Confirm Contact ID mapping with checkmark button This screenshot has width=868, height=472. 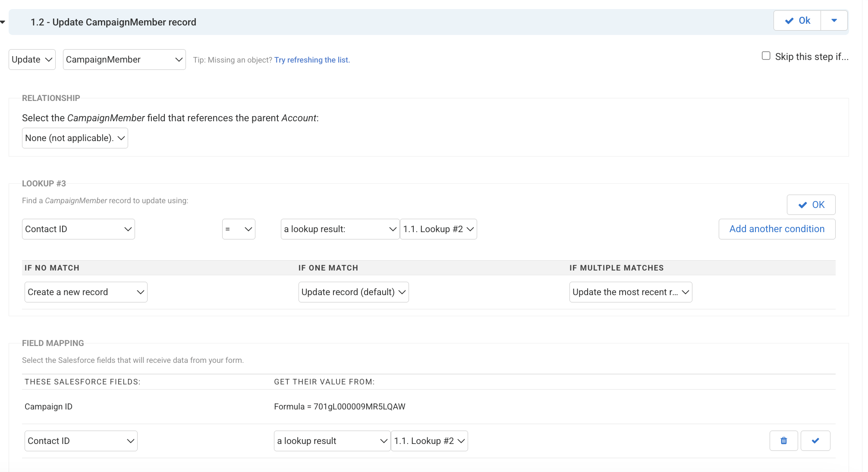click(815, 441)
